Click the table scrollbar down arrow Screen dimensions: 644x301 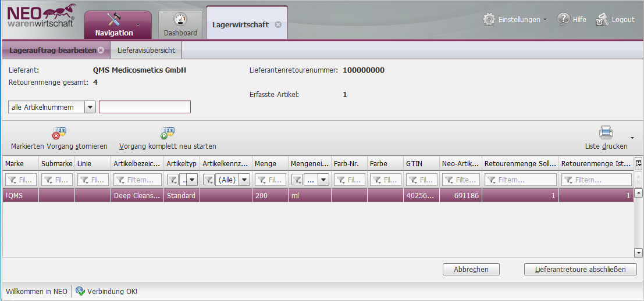pos(638,253)
